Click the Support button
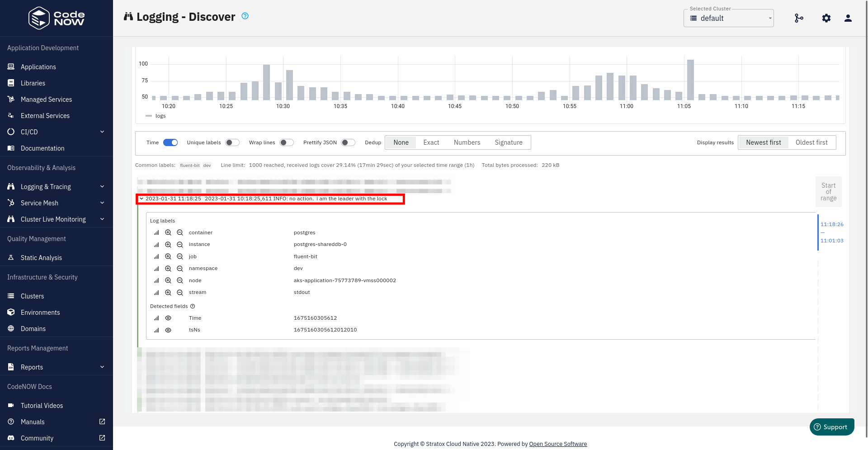 click(832, 427)
